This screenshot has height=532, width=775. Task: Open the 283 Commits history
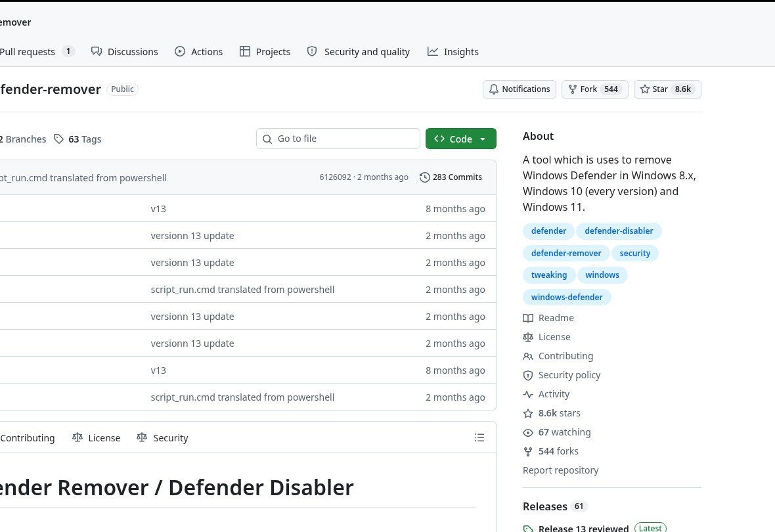pyautogui.click(x=451, y=177)
